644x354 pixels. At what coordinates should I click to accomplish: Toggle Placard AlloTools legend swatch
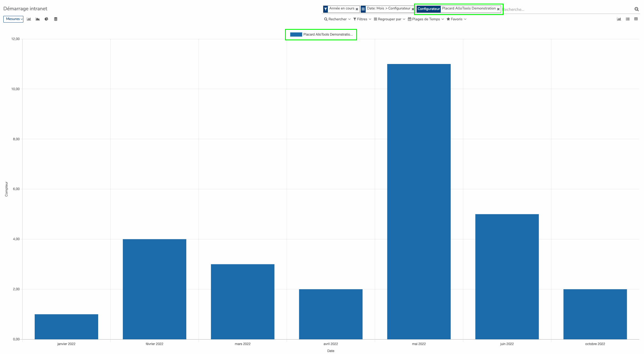296,35
